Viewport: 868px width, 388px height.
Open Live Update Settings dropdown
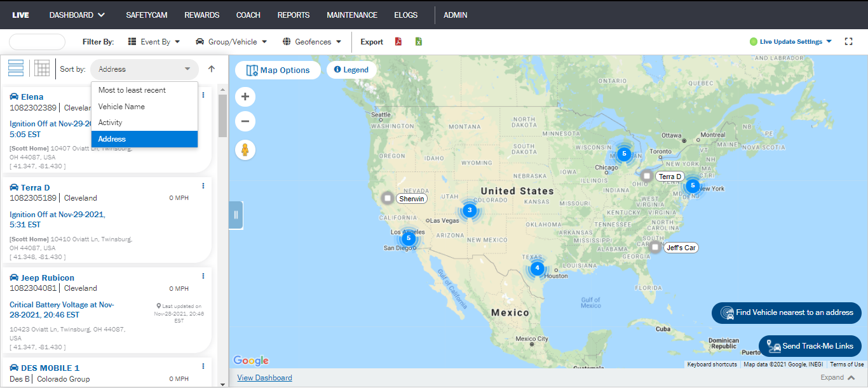796,42
